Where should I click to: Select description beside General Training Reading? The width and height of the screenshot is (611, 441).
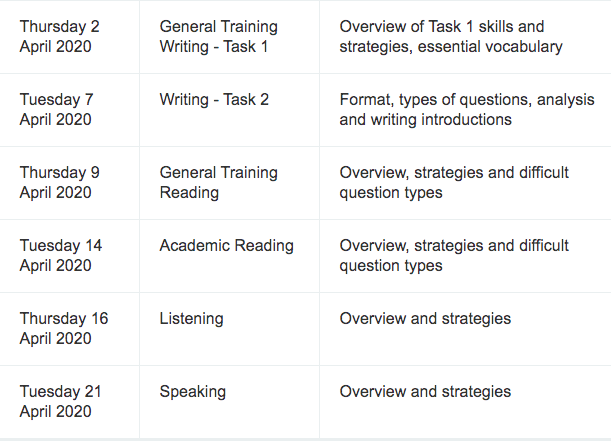454,182
